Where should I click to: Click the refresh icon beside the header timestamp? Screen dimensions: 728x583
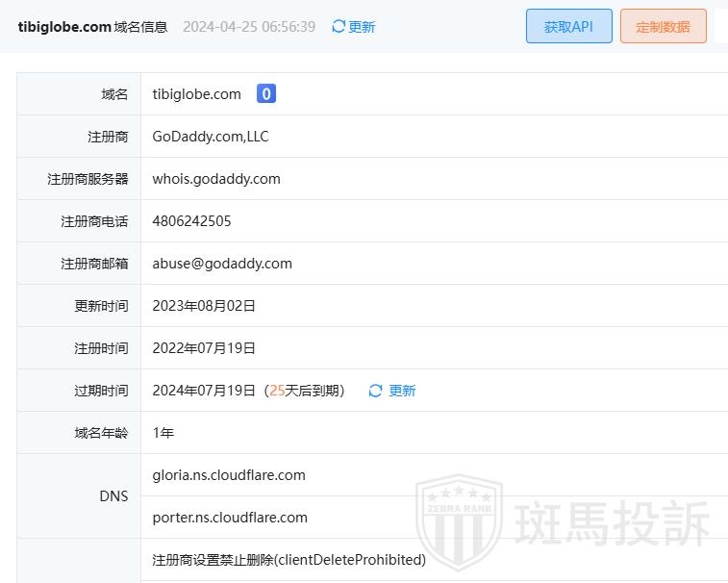click(x=339, y=27)
